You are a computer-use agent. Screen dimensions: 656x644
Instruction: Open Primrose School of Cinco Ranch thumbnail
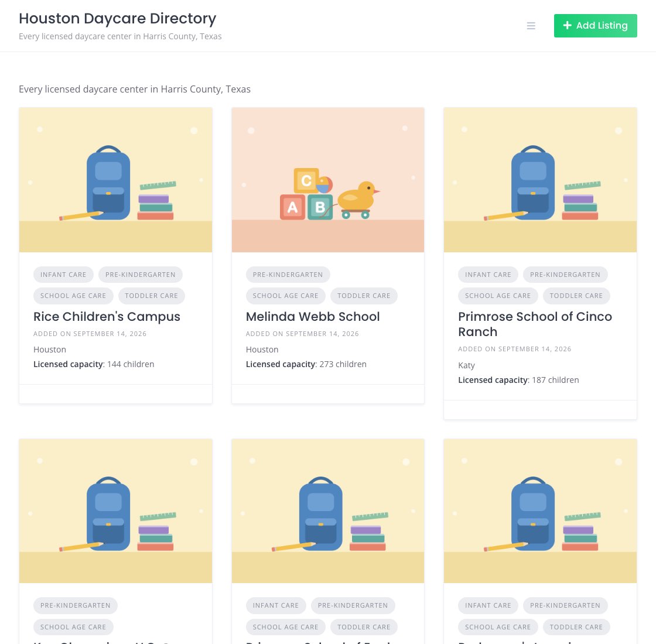pyautogui.click(x=540, y=180)
